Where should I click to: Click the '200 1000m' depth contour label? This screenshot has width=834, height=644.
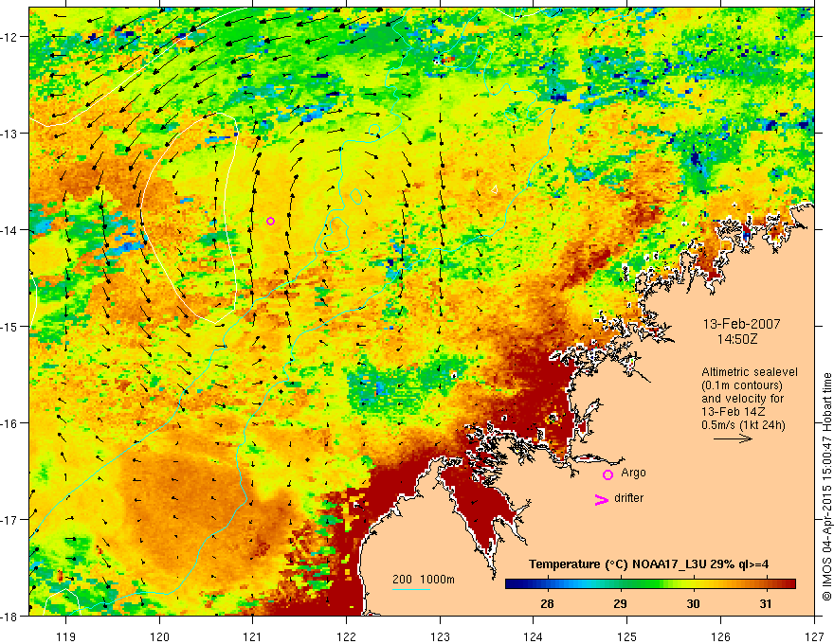(x=424, y=580)
